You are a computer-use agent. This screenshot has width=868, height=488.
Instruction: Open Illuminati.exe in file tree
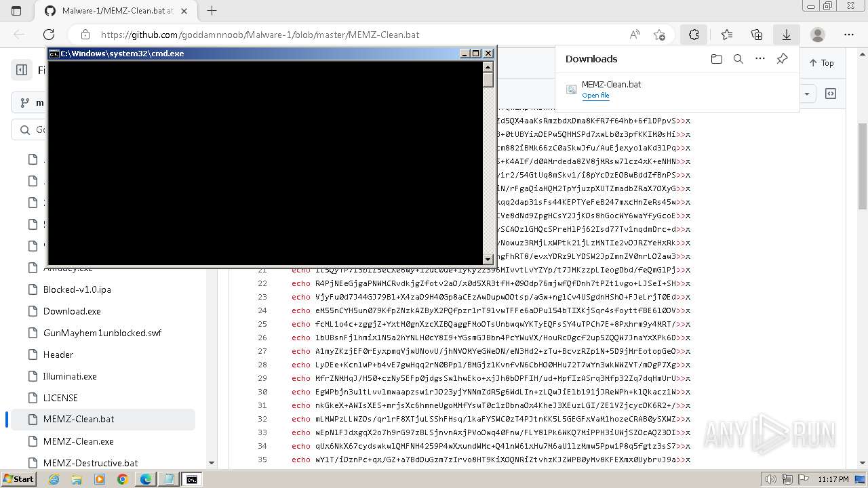pyautogui.click(x=70, y=376)
